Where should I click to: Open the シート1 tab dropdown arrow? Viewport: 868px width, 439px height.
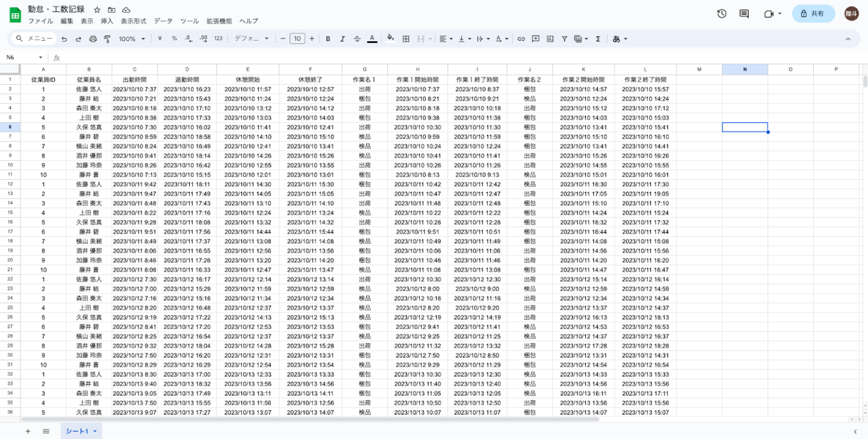[x=95, y=432]
